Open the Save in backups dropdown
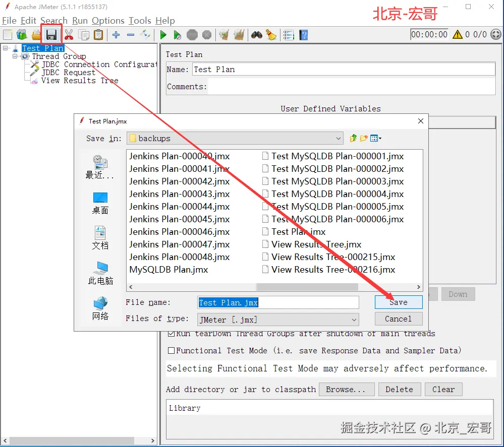Image resolution: width=504 pixels, height=447 pixels. point(235,139)
